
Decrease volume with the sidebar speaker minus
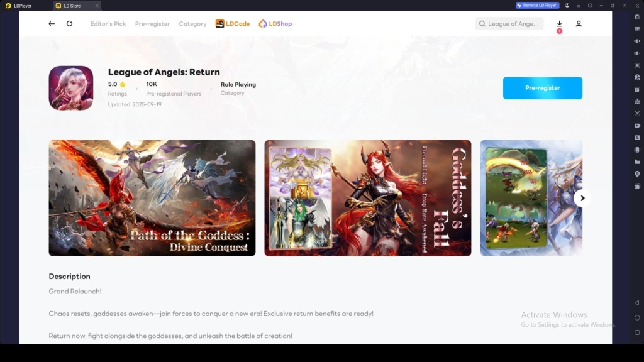tap(637, 53)
